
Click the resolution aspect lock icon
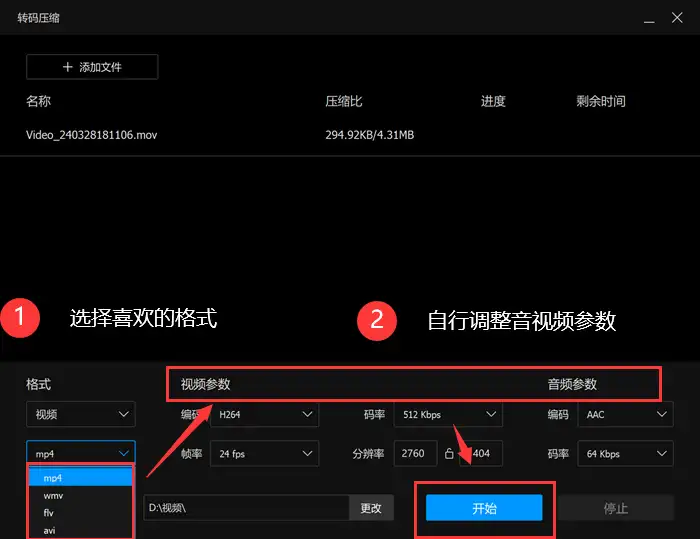(449, 453)
